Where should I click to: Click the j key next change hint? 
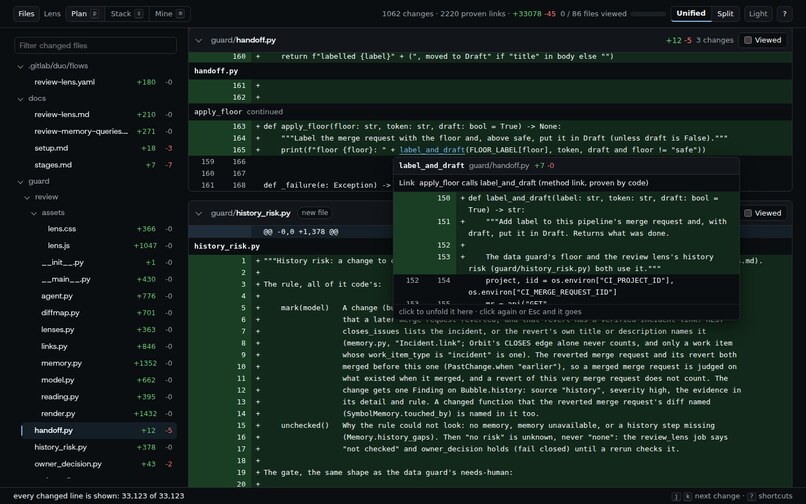tap(676, 496)
